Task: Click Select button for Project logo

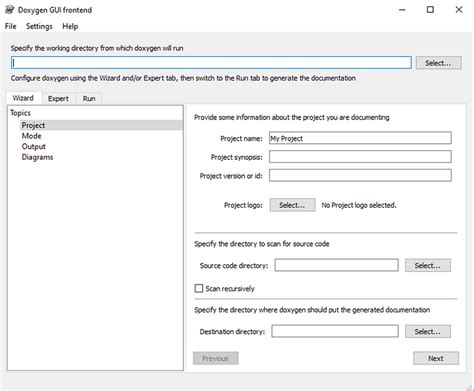Action: pos(292,205)
